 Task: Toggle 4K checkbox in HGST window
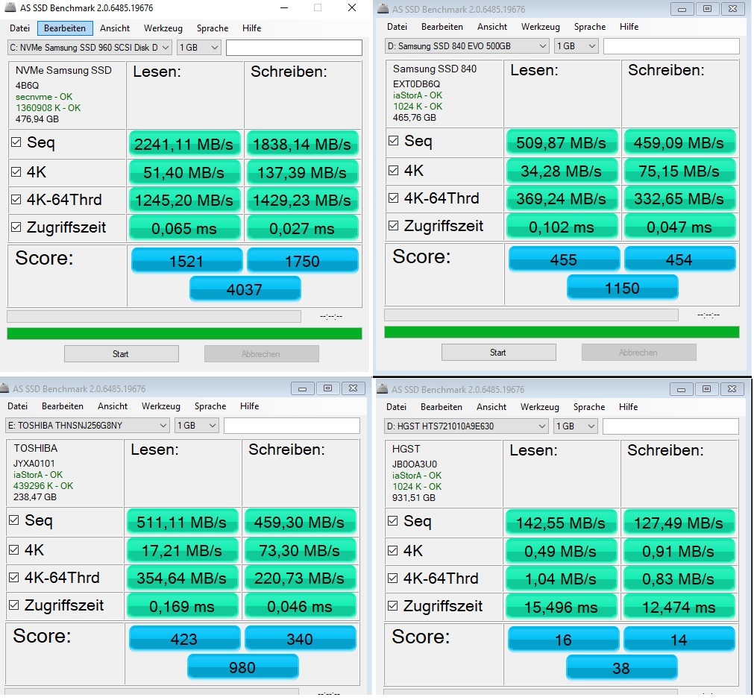(393, 550)
